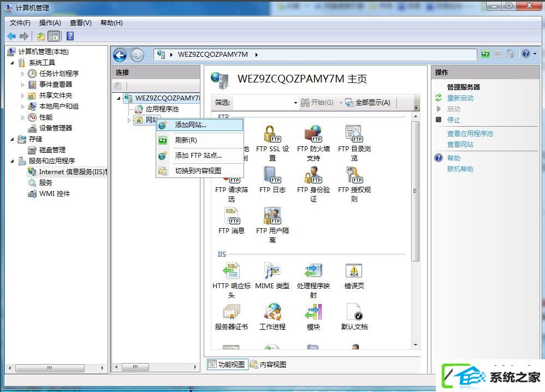This screenshot has width=545, height=392.
Task: Click toolbar back arrow under menu bar
Action: point(11,36)
